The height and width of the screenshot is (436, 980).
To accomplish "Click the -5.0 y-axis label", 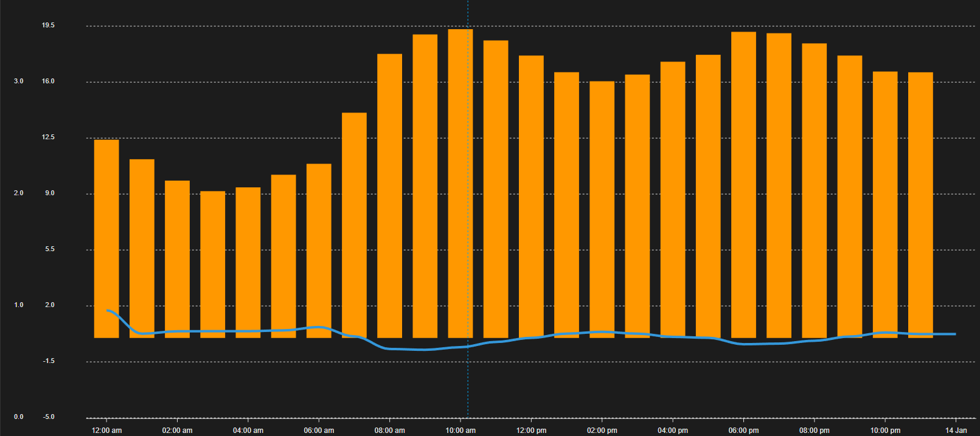I will (49, 417).
